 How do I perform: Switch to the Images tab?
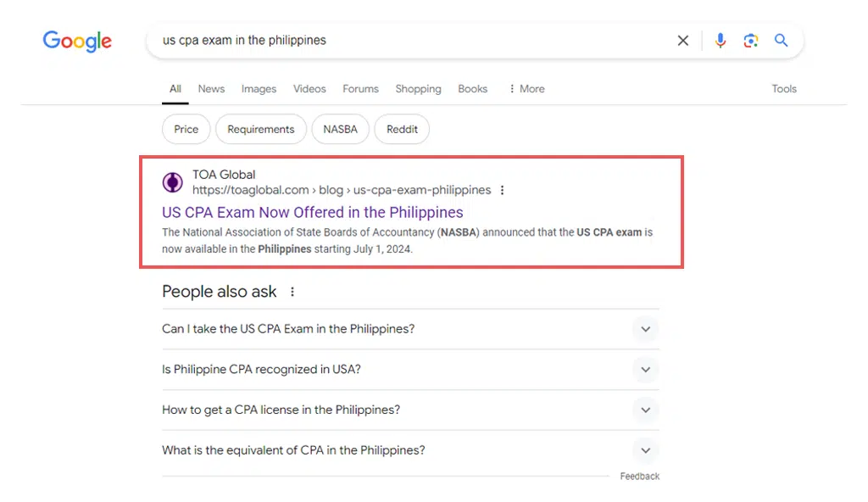pyautogui.click(x=259, y=88)
